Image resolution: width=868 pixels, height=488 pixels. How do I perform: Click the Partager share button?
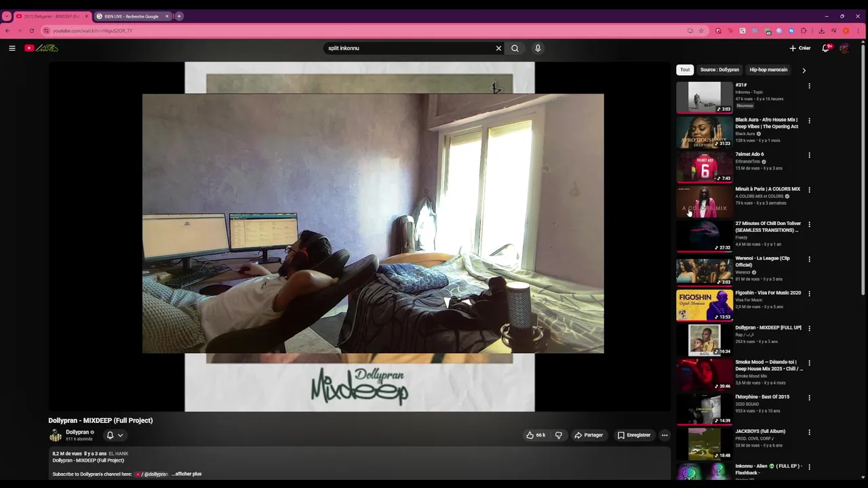point(589,435)
